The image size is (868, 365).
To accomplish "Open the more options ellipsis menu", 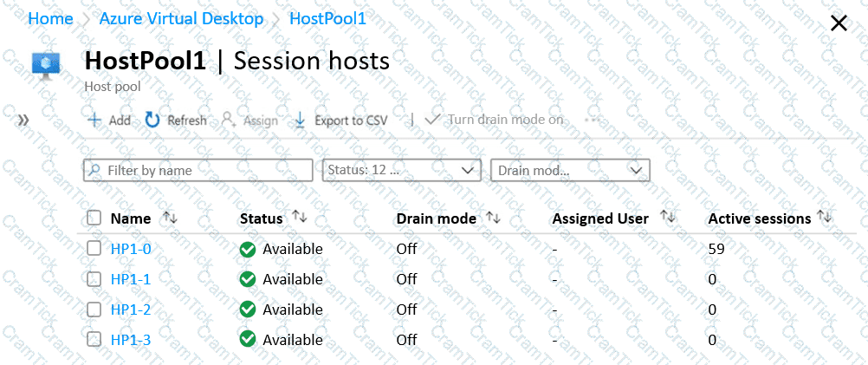I will (593, 120).
